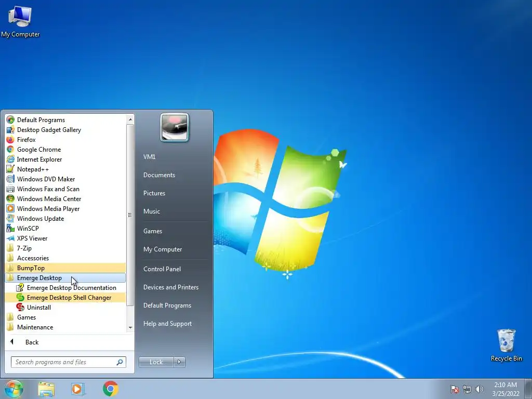Expand the 7-Zip folder

point(65,248)
